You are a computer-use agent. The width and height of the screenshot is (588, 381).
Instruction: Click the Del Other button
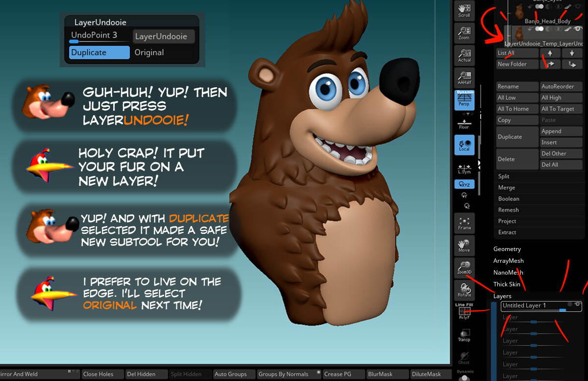click(x=561, y=153)
